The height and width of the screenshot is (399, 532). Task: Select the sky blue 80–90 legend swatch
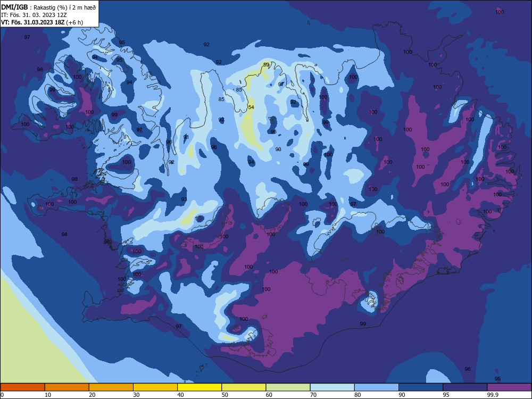click(x=377, y=387)
